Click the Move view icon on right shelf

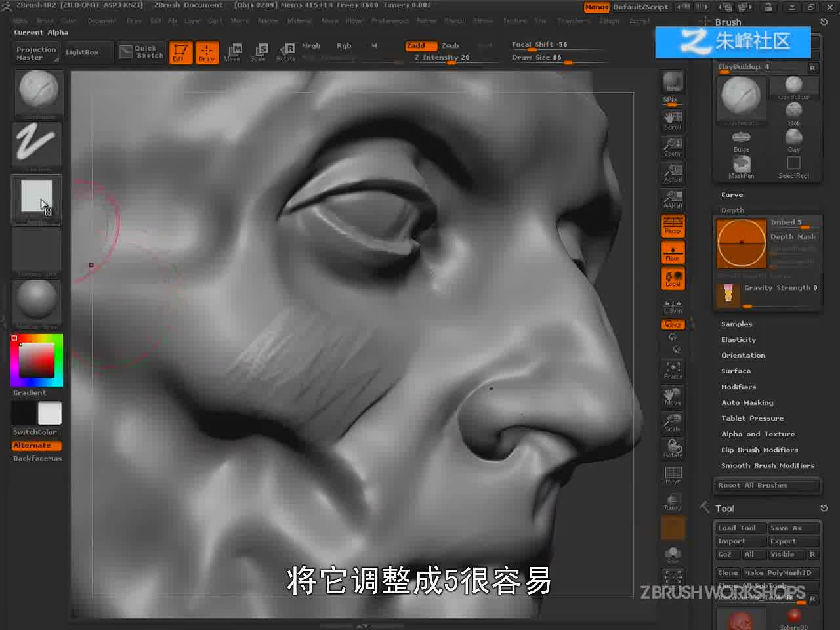(x=673, y=396)
